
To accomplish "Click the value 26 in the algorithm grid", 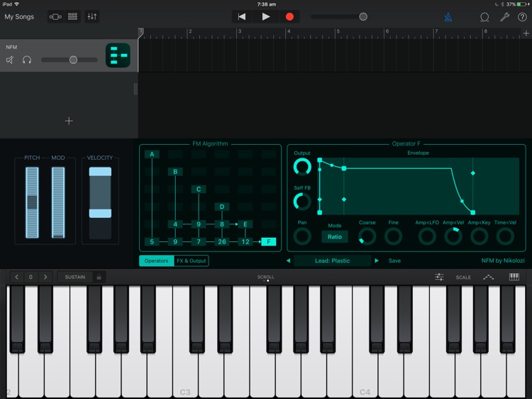I will pos(222,242).
